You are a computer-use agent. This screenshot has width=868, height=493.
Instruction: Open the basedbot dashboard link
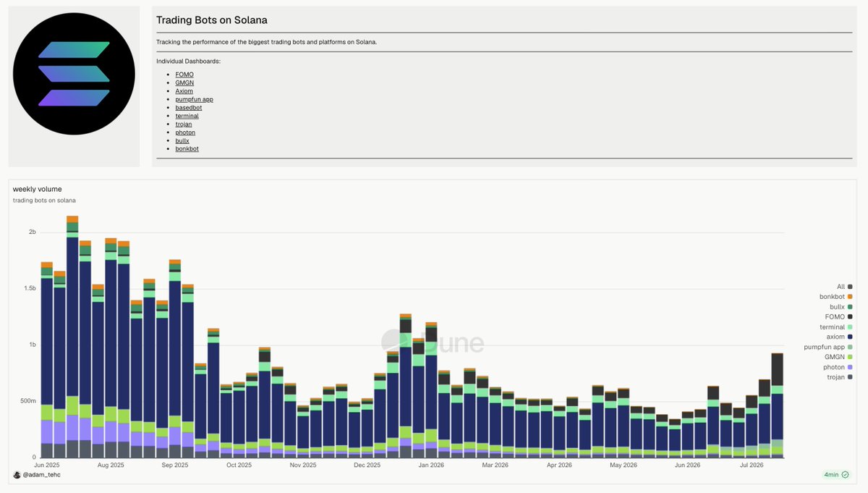(x=189, y=107)
